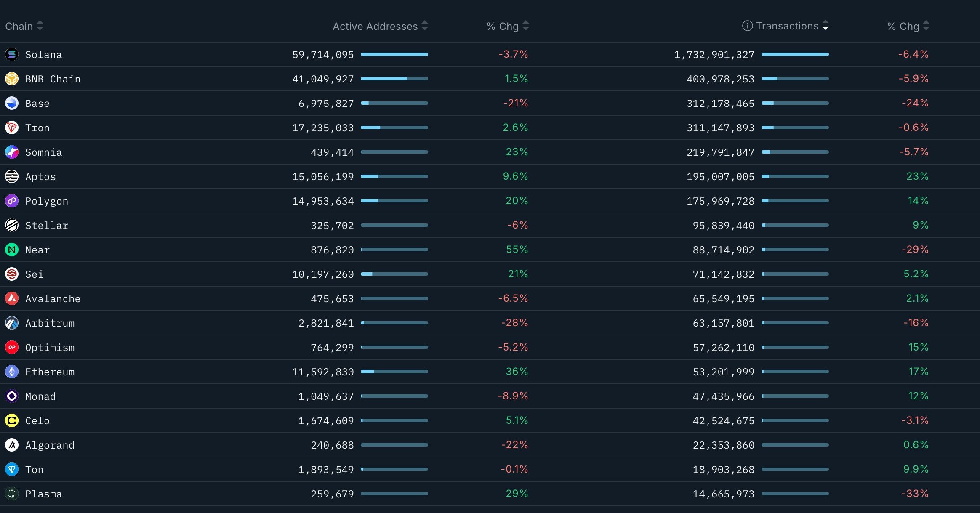The image size is (980, 513).
Task: Toggle sorting on rightmost % Chg column
Action: coord(925,26)
